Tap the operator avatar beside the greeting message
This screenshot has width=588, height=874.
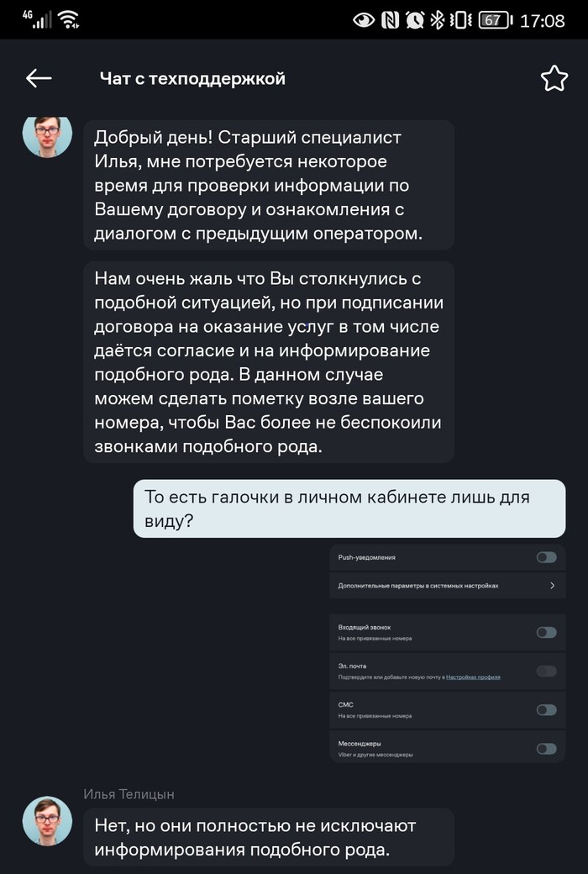47,134
